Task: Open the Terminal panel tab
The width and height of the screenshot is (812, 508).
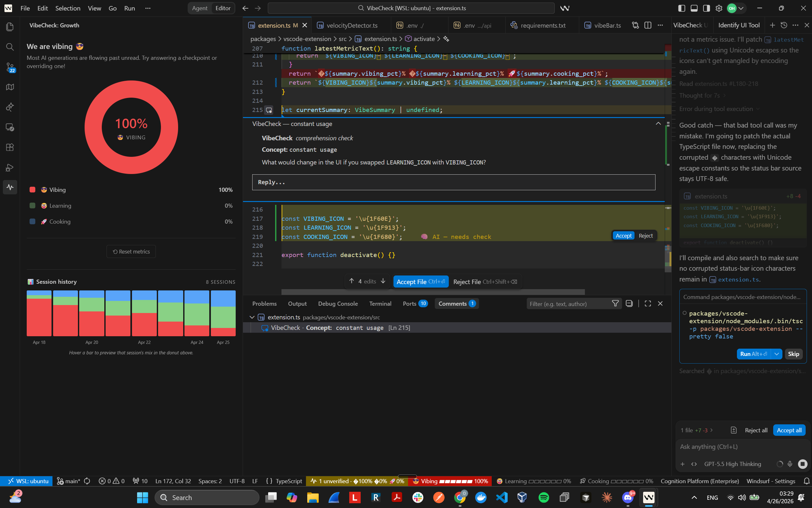Action: pos(380,303)
